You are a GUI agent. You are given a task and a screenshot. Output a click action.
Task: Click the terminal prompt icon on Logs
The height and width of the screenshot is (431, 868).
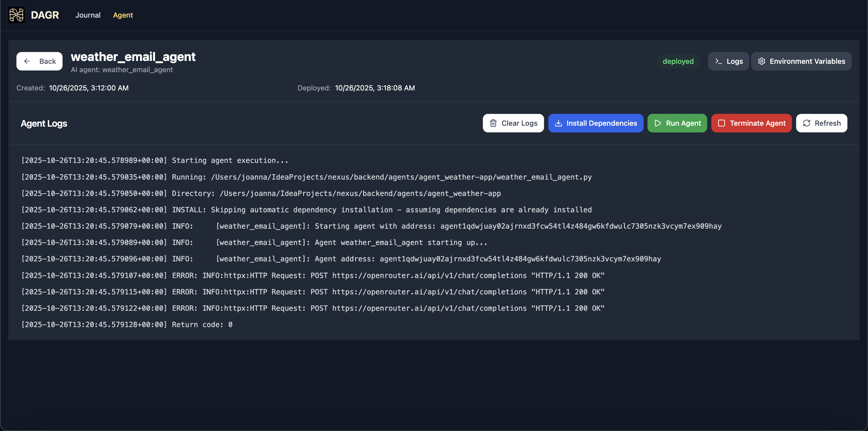coord(718,61)
